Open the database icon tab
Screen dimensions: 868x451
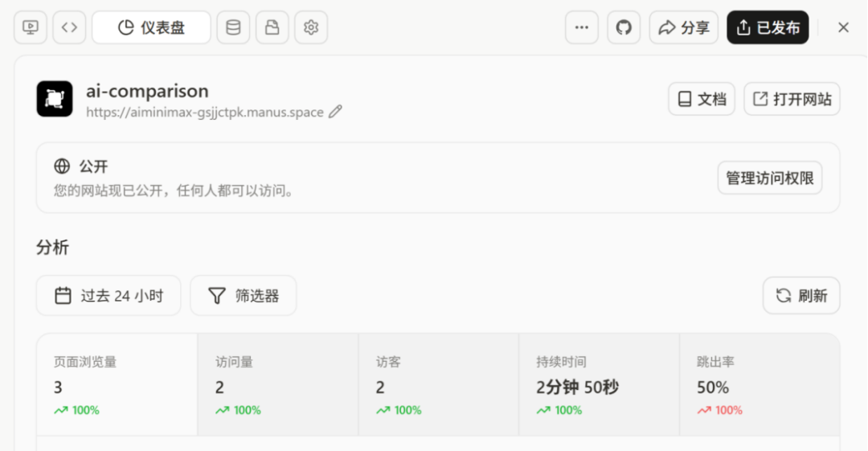pyautogui.click(x=233, y=27)
